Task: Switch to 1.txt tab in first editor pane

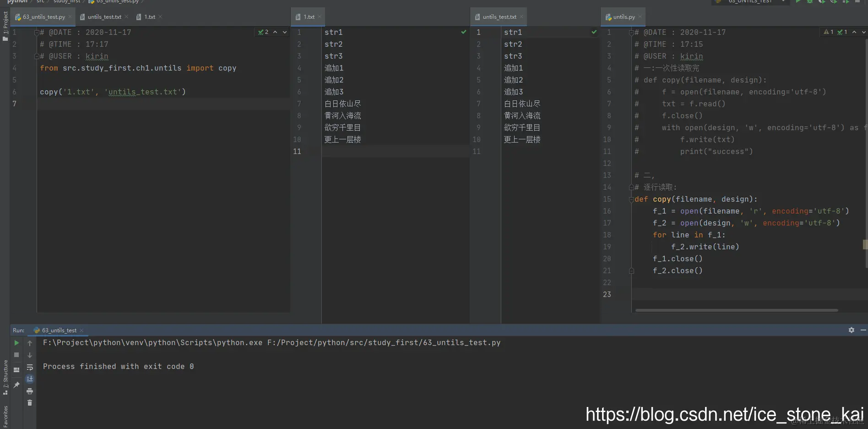Action: coord(150,17)
